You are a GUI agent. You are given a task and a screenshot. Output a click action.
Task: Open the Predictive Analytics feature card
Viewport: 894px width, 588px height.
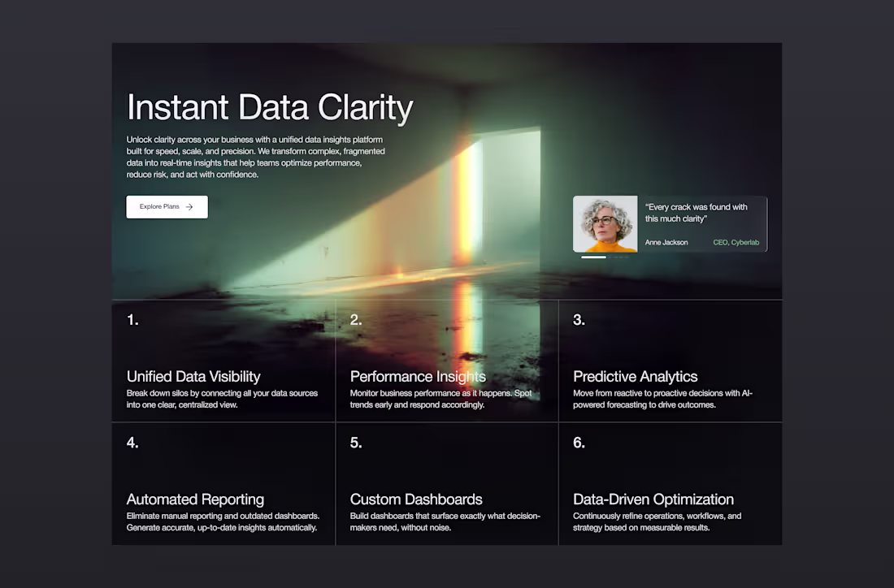click(x=670, y=361)
